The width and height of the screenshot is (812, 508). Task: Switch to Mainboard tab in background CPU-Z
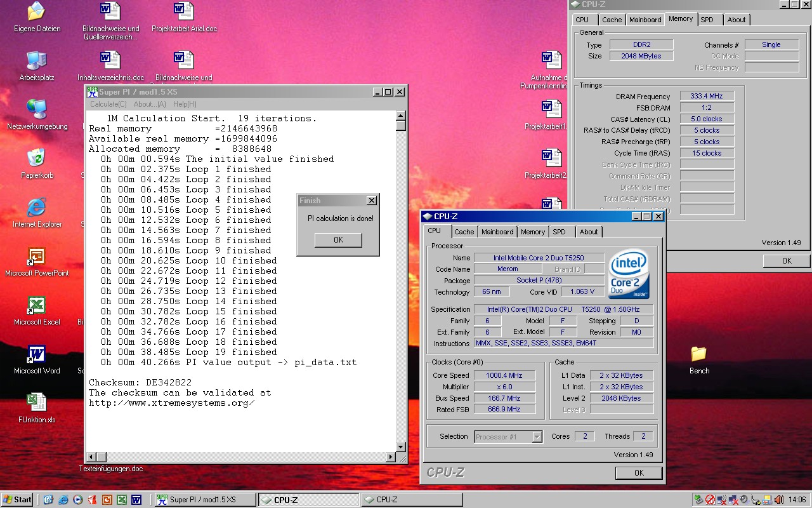coord(645,20)
